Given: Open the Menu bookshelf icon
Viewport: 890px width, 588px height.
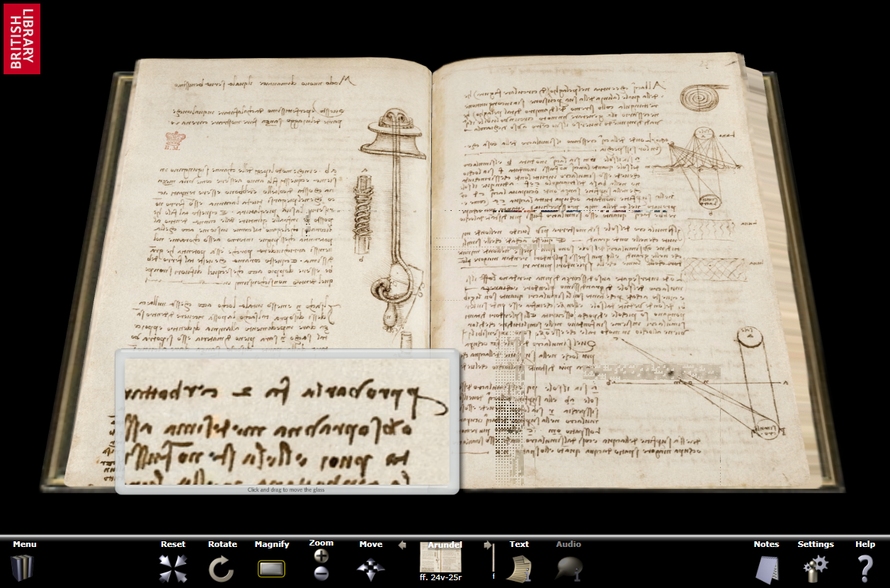Looking at the screenshot, I should pos(23,568).
